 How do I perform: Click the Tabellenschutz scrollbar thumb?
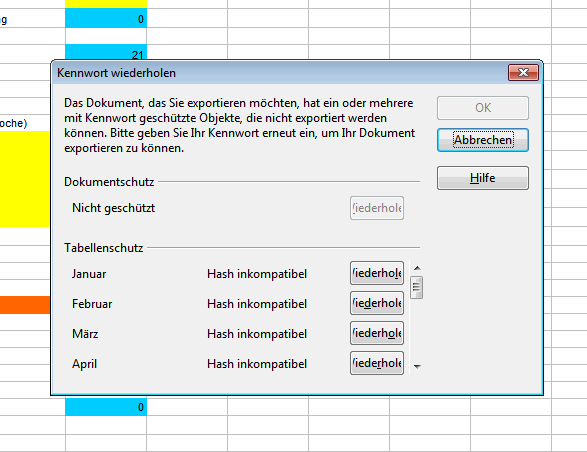pyautogui.click(x=417, y=287)
